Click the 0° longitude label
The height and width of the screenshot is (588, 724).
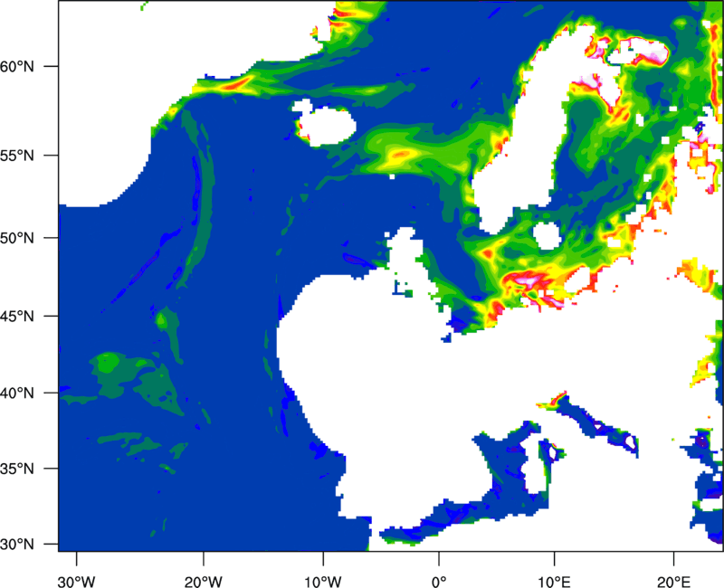point(439,582)
